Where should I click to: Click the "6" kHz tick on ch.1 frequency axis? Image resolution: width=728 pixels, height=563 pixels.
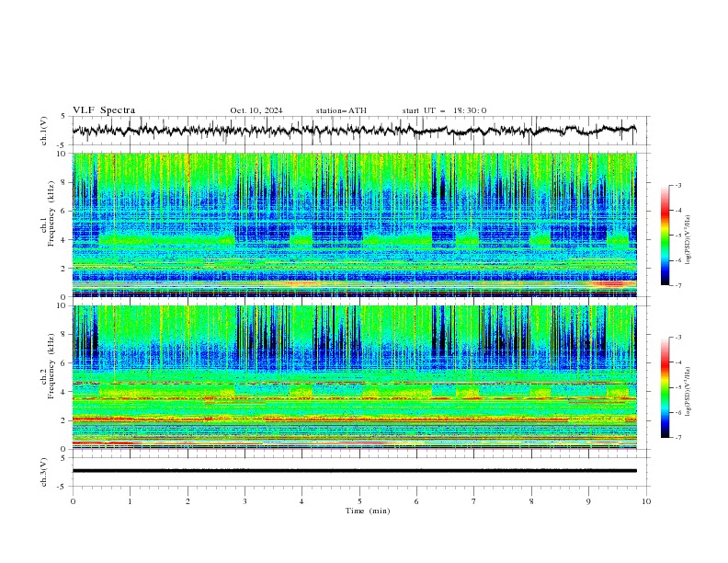[x=64, y=211]
